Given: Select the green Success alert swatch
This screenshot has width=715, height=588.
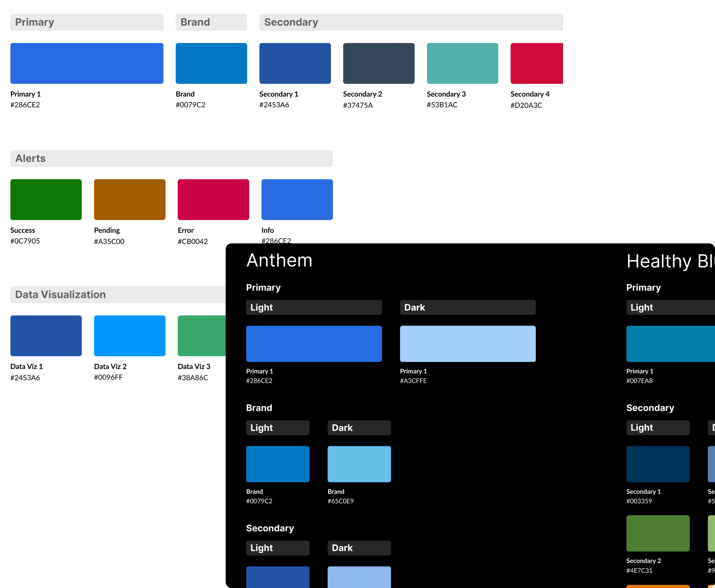Looking at the screenshot, I should (46, 199).
